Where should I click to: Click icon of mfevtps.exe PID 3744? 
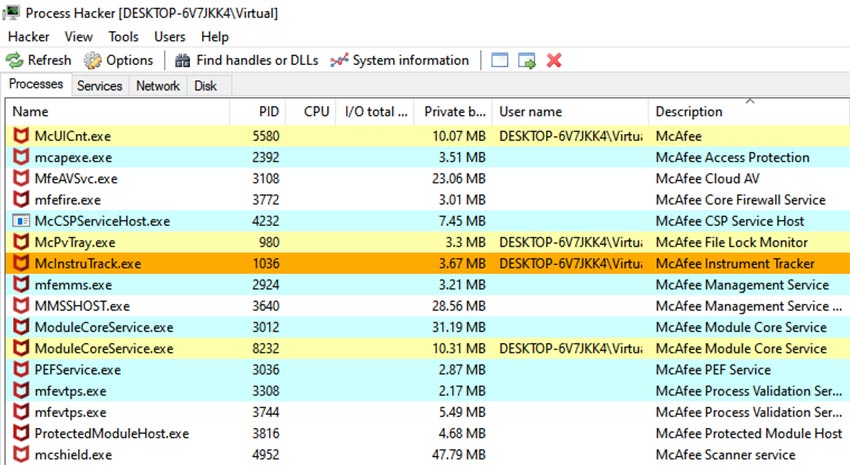(x=21, y=412)
